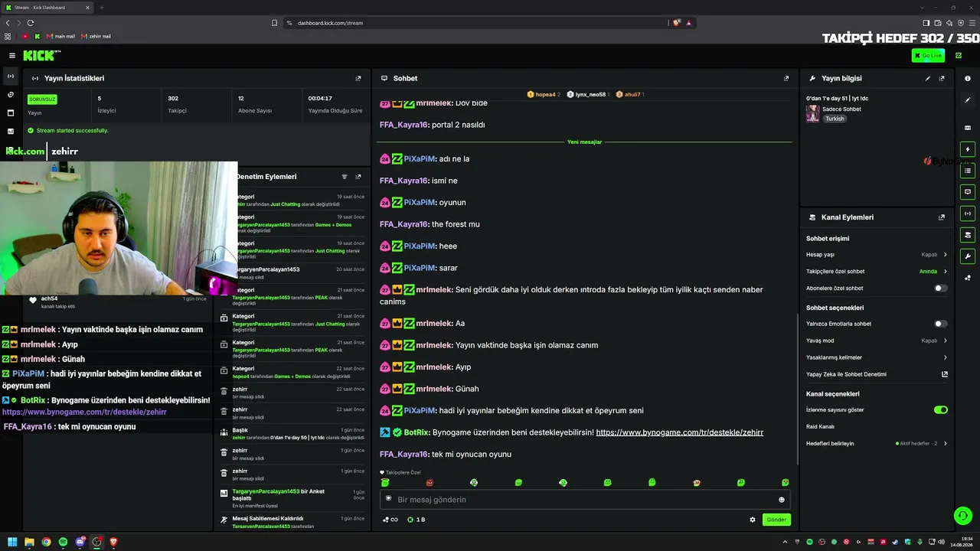980x551 pixels.
Task: Open the browser window icon in left sidebar
Action: [11, 112]
